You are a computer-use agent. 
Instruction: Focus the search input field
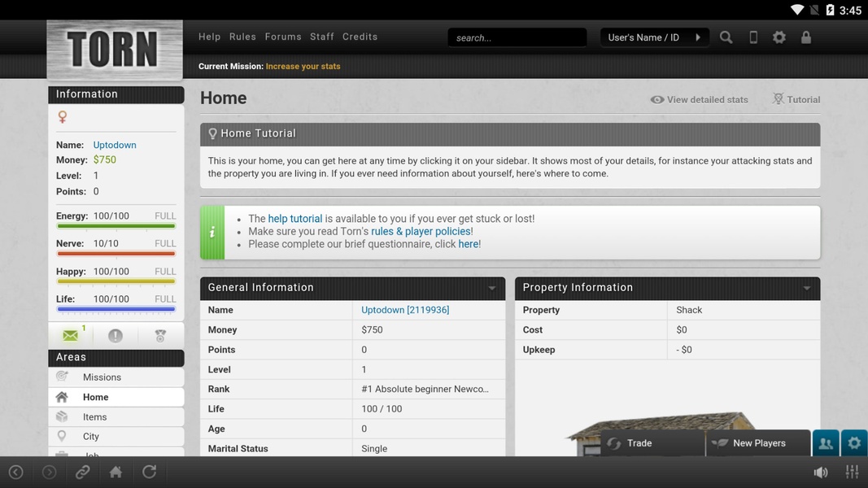517,37
